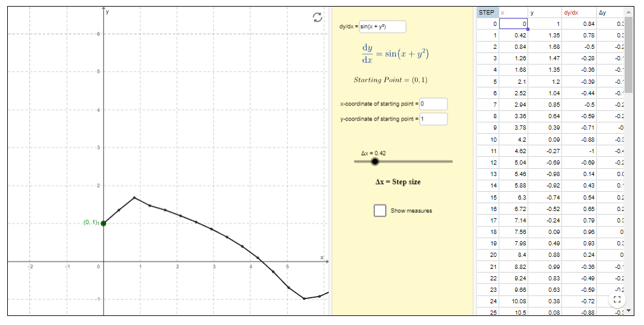Click the Δx step size slider handle
The height and width of the screenshot is (325, 644).
click(x=374, y=162)
